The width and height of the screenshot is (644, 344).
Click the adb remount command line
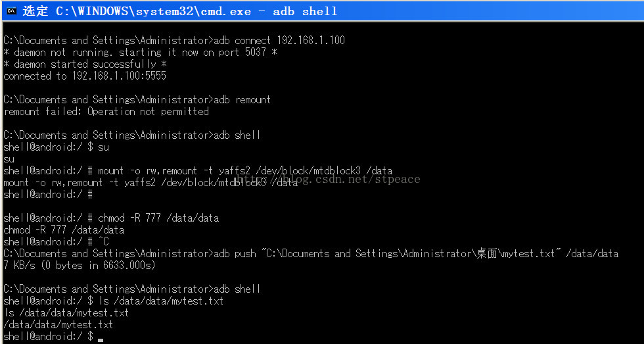tap(137, 100)
